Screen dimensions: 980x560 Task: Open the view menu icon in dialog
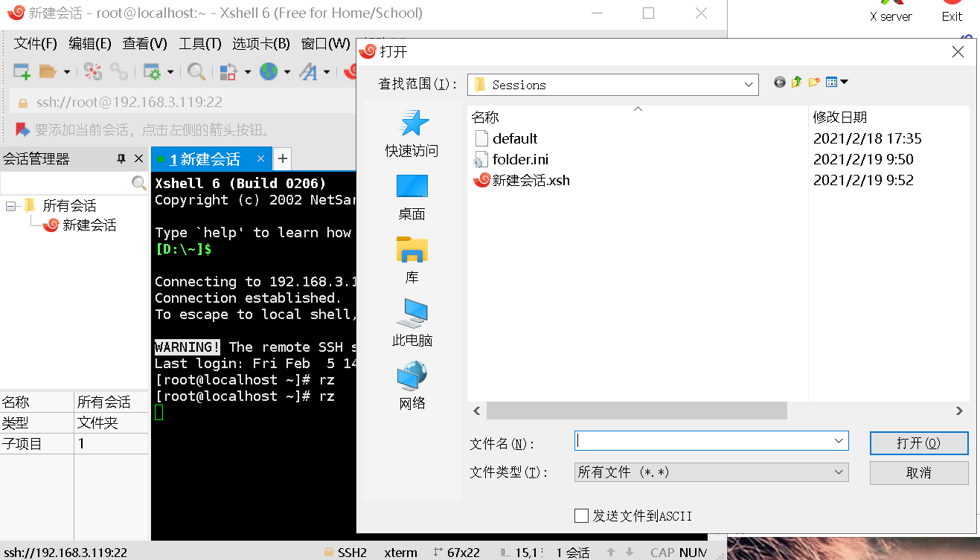click(836, 83)
